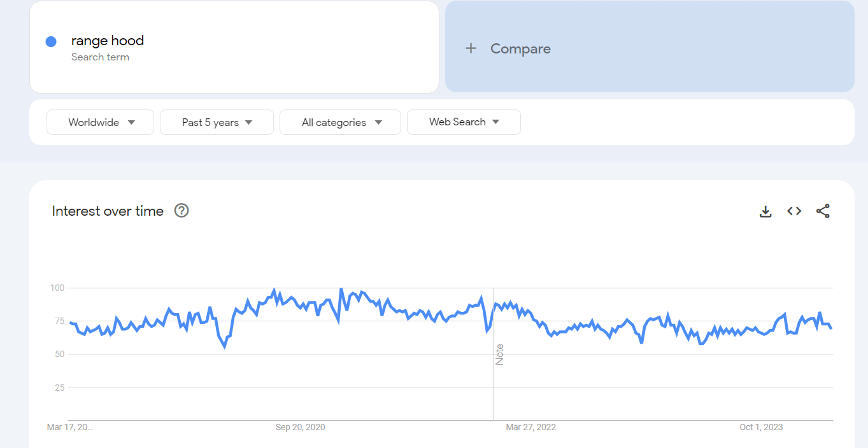
Task: Open the embed code icon
Action: coord(794,211)
